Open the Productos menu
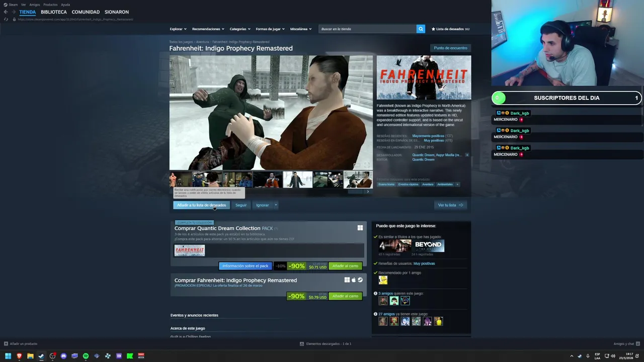 50,5
